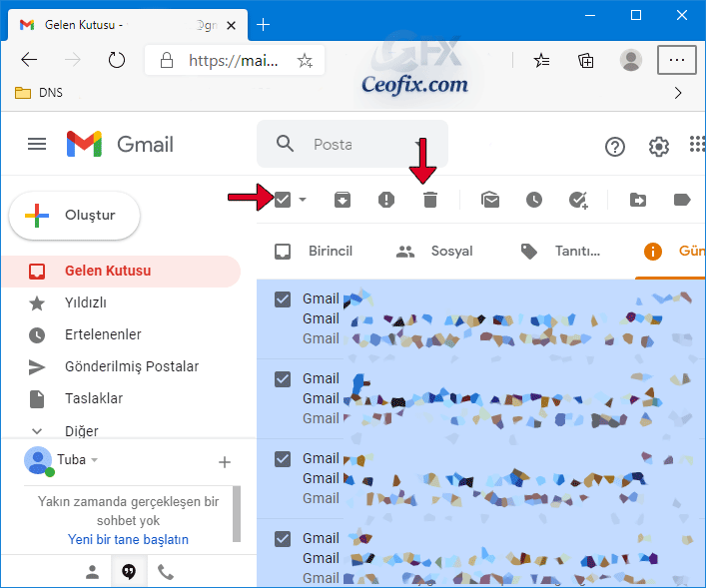The image size is (706, 588).
Task: Open browser Favorites list icon
Action: (541, 60)
